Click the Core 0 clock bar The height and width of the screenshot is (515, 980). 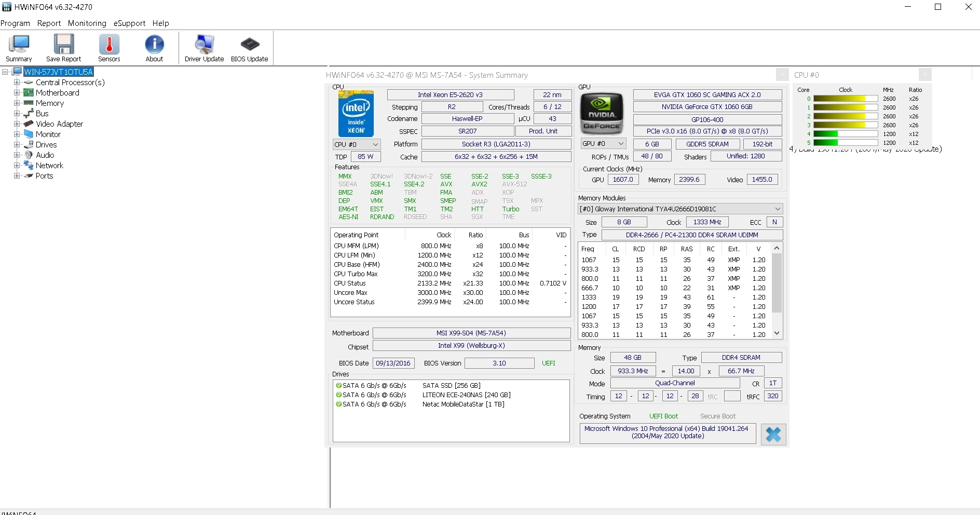tap(846, 99)
